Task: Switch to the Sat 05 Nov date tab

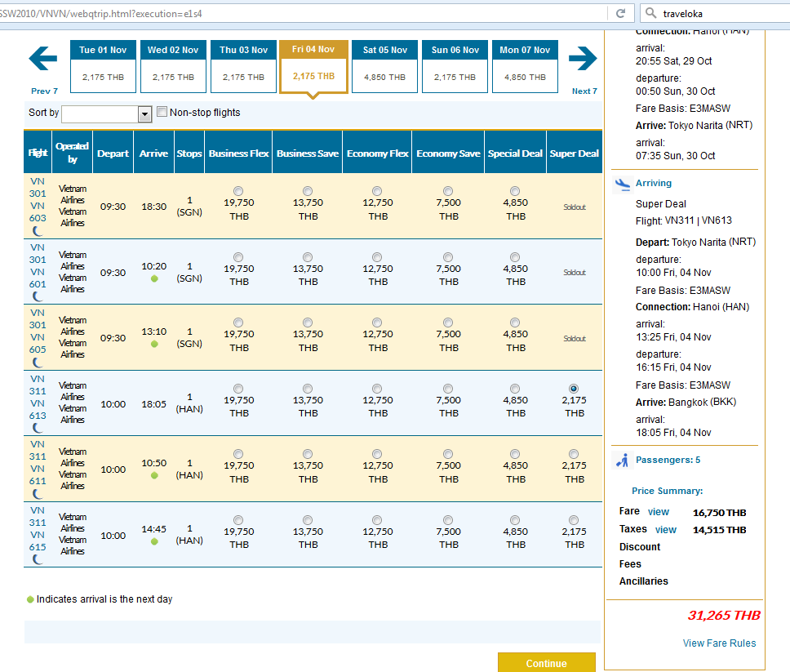Action: (384, 66)
